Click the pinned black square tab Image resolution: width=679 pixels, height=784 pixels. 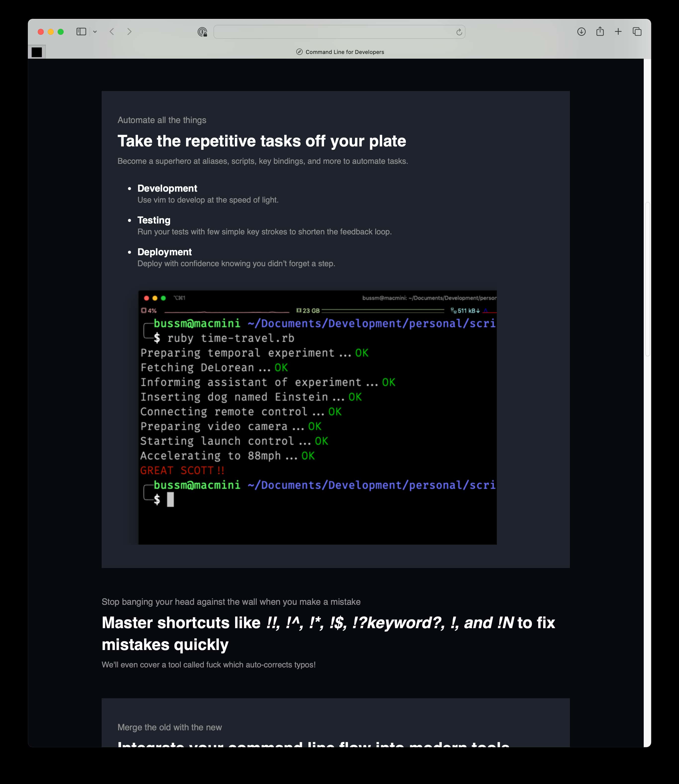[x=37, y=52]
